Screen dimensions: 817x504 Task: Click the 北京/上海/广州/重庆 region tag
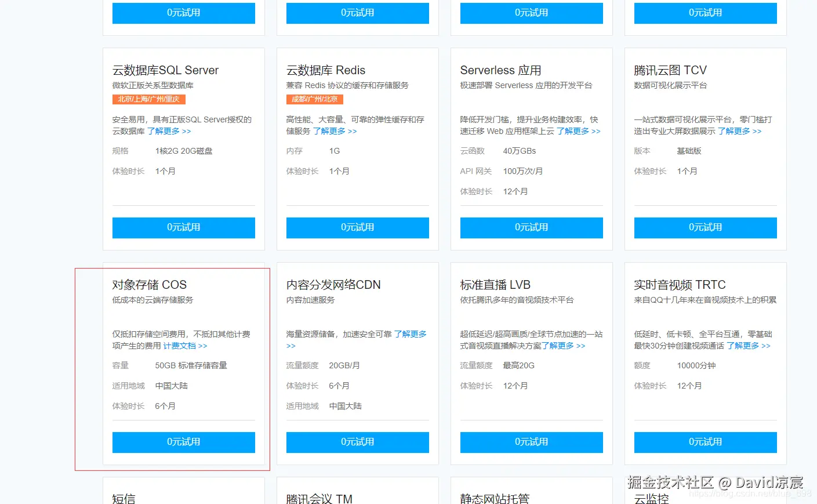[148, 99]
